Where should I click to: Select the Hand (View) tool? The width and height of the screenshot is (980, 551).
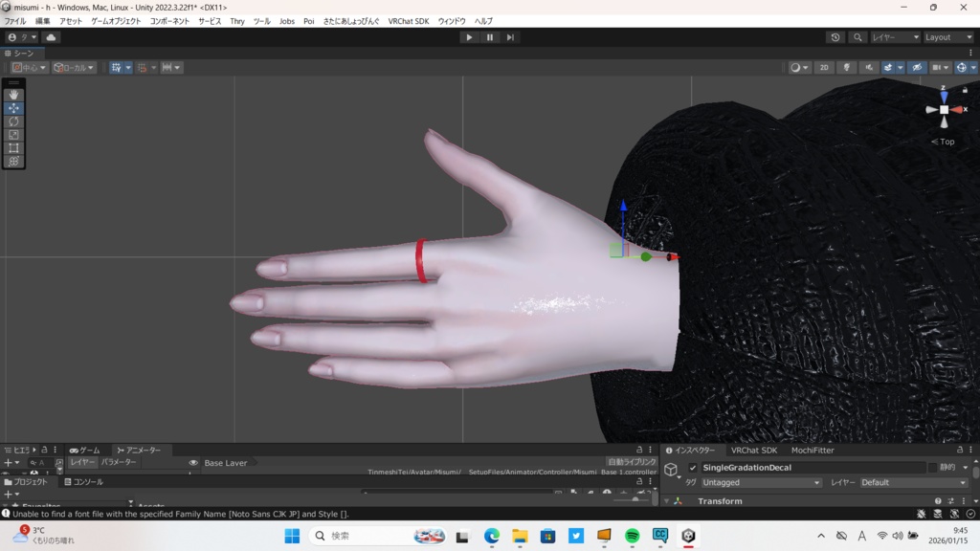click(x=13, y=95)
